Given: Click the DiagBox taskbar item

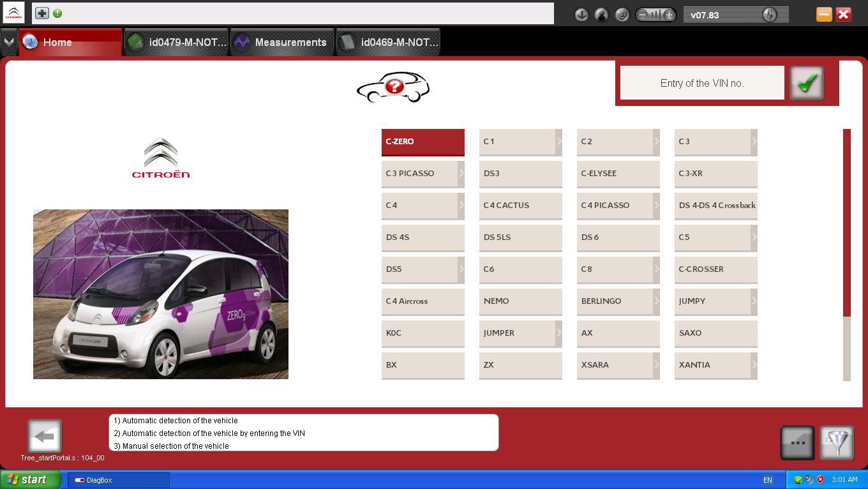Looking at the screenshot, I should [x=119, y=480].
